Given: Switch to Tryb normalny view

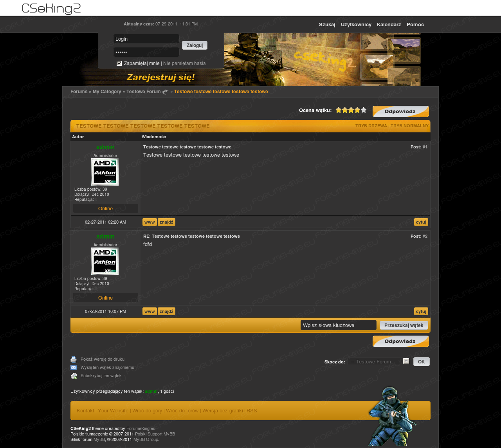Looking at the screenshot, I should pyautogui.click(x=409, y=126).
